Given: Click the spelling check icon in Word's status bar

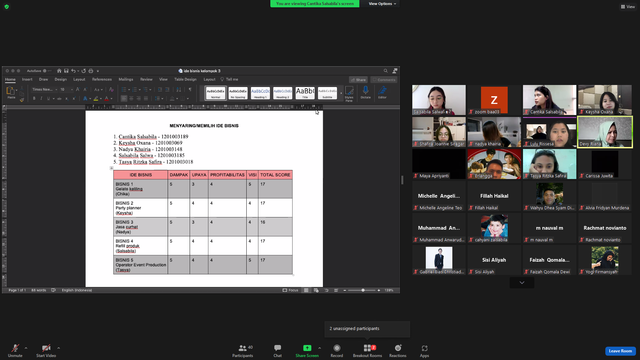Looking at the screenshot, I should coord(53,290).
